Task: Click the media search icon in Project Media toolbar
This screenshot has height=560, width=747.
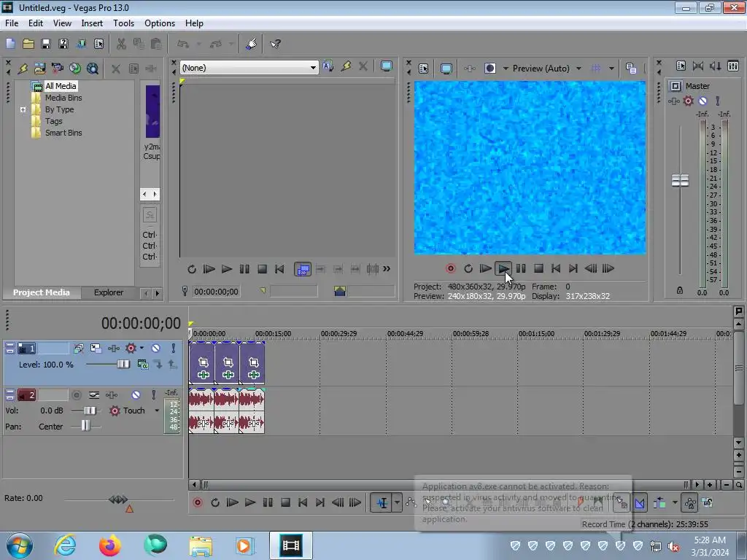Action: (x=93, y=69)
